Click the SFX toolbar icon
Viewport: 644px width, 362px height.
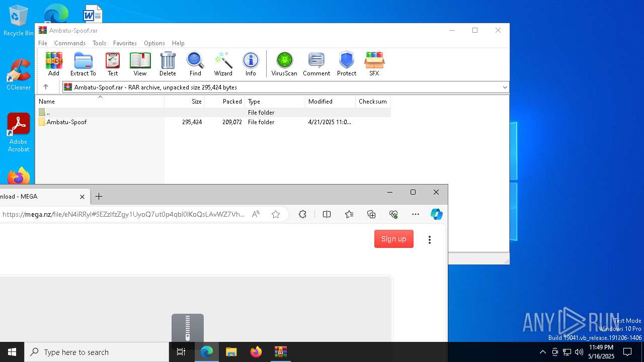point(374,64)
